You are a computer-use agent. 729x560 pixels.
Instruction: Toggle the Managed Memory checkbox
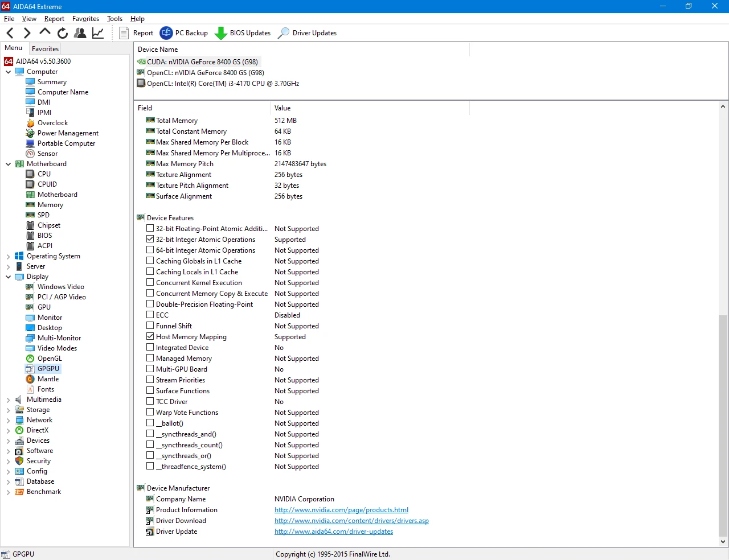pyautogui.click(x=150, y=358)
